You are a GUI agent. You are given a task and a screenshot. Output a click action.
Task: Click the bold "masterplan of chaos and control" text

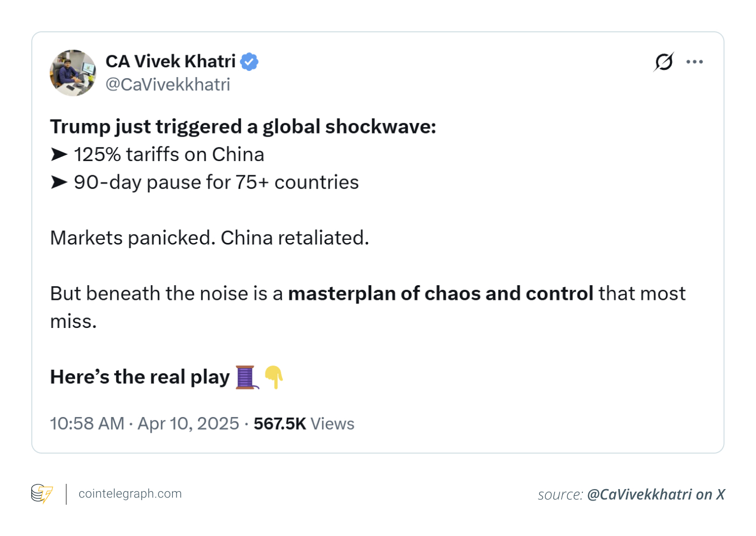tap(441, 294)
